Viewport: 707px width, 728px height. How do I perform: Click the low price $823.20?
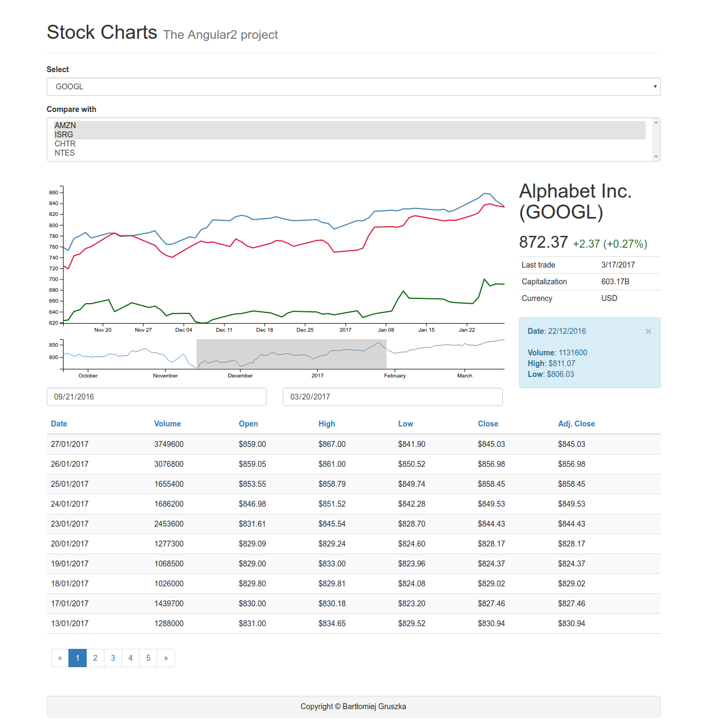pos(412,604)
